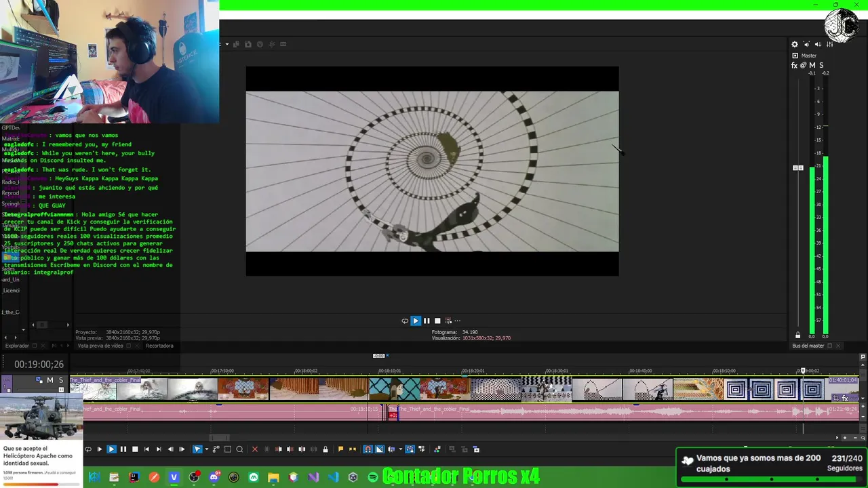
Task: Open the Vista previa de vídeo tab
Action: point(100,346)
